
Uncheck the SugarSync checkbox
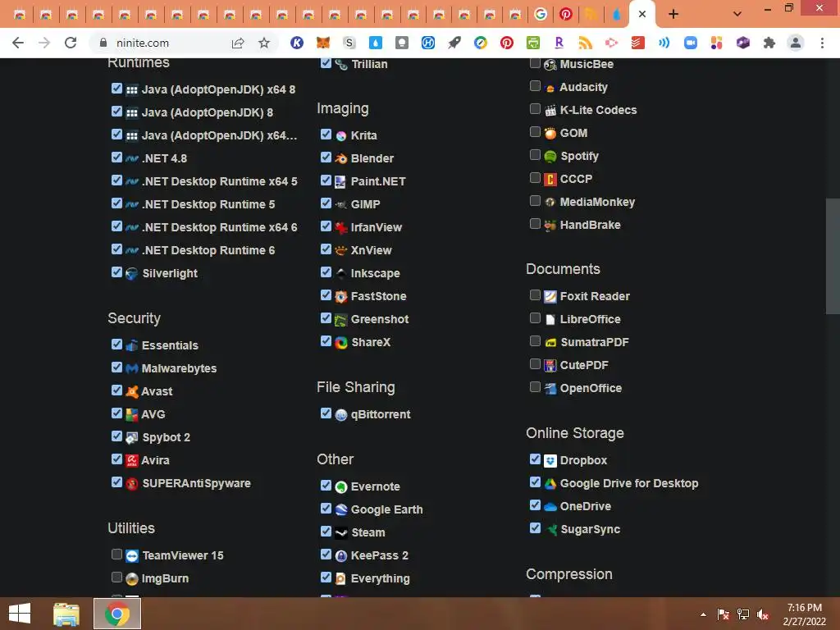point(535,527)
